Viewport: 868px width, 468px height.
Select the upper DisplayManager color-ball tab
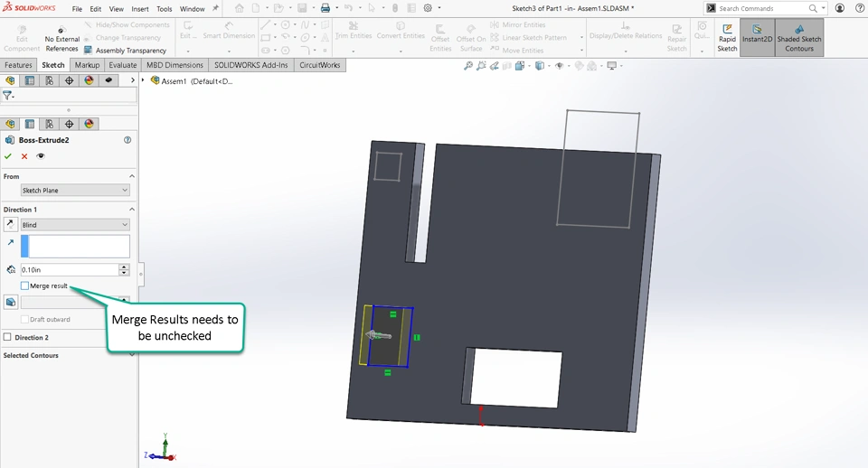[90, 80]
